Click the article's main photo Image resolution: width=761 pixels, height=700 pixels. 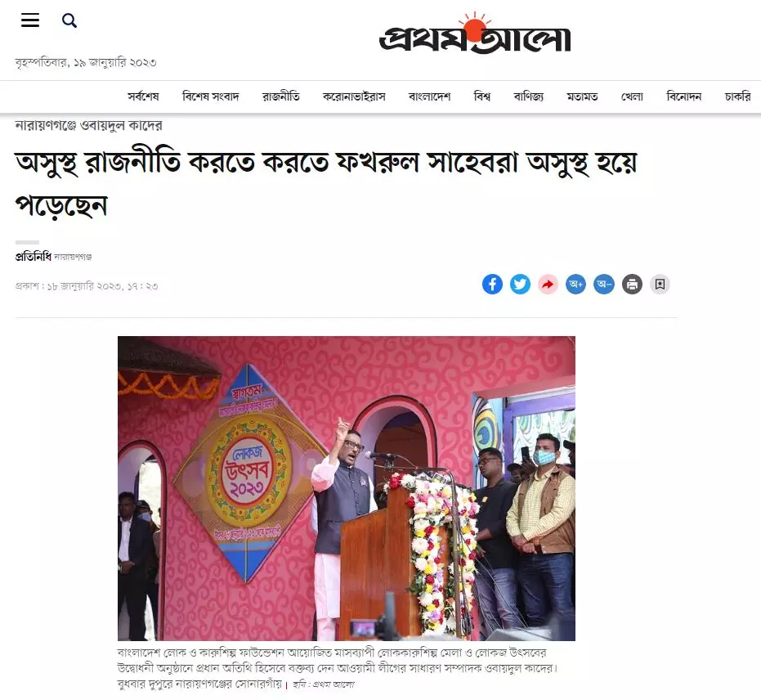tap(347, 488)
